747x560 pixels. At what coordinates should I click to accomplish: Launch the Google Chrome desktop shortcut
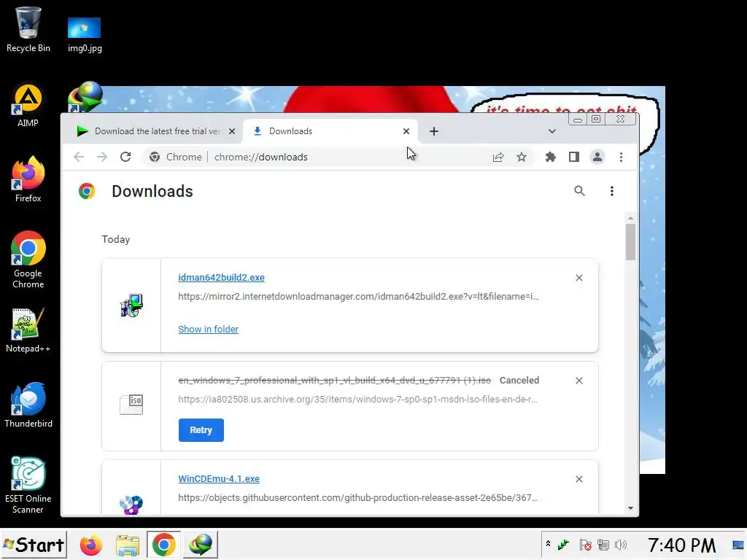click(28, 260)
